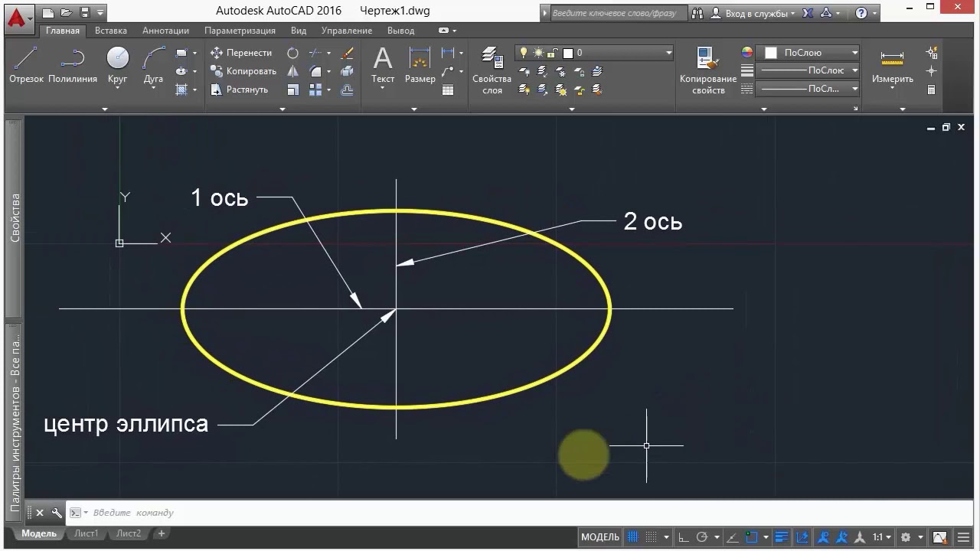Click the Копировать copy tool
This screenshot has height=551, width=980.
click(243, 71)
